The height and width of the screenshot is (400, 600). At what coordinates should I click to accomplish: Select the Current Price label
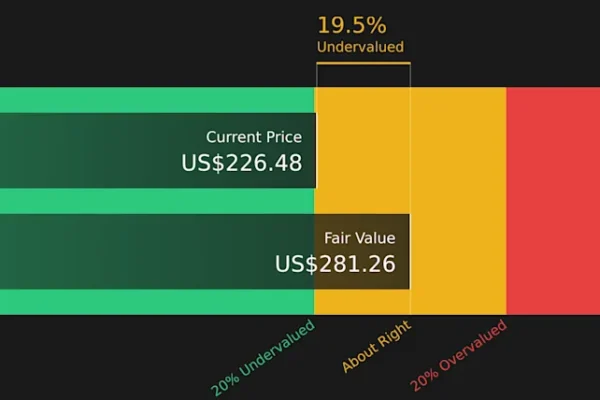point(254,137)
